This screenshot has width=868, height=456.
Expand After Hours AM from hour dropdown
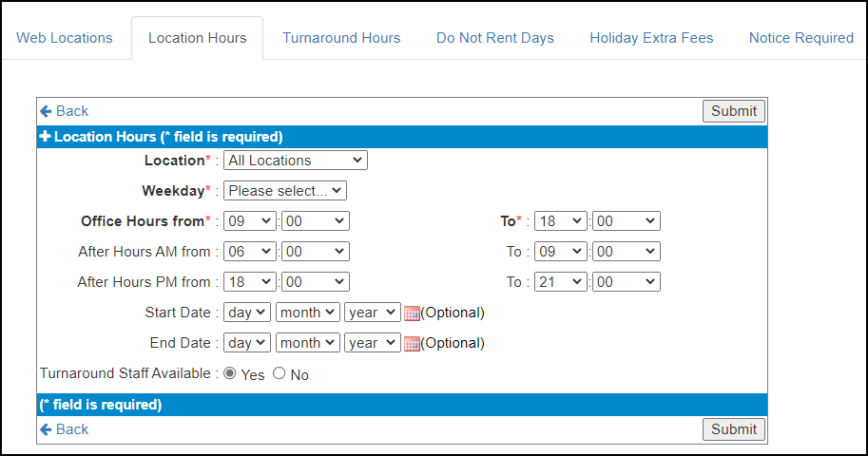pos(249,252)
